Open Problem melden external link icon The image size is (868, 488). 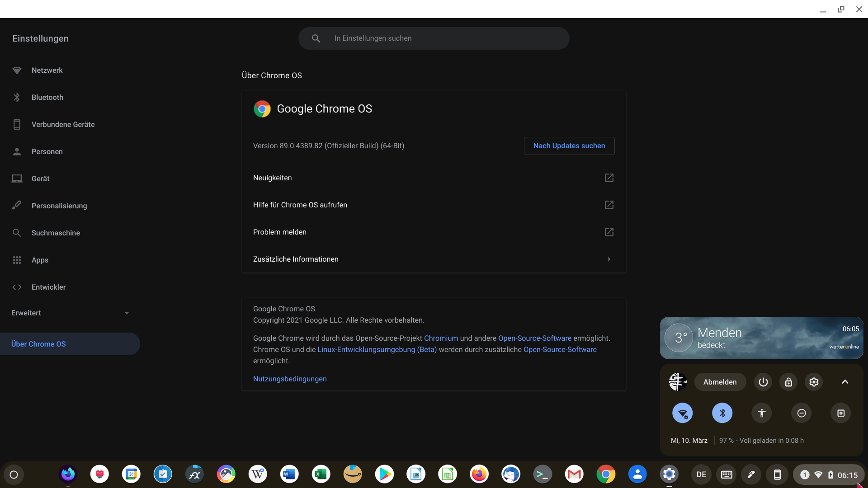pos(609,232)
